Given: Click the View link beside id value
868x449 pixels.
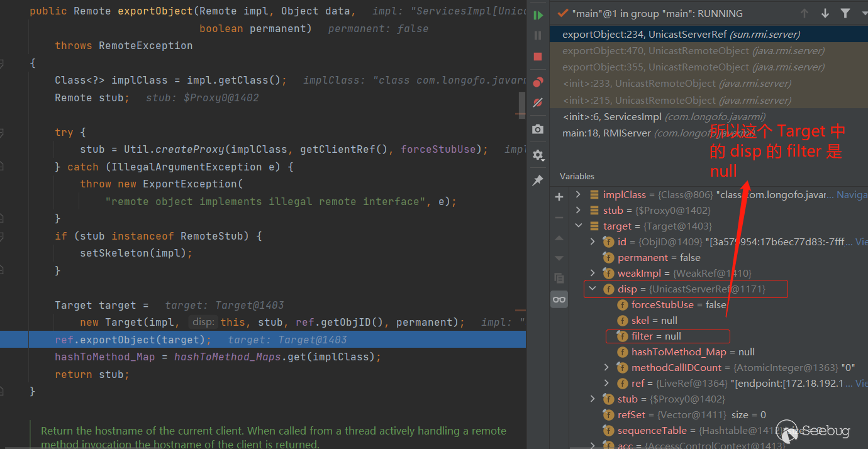Looking at the screenshot, I should (x=861, y=242).
